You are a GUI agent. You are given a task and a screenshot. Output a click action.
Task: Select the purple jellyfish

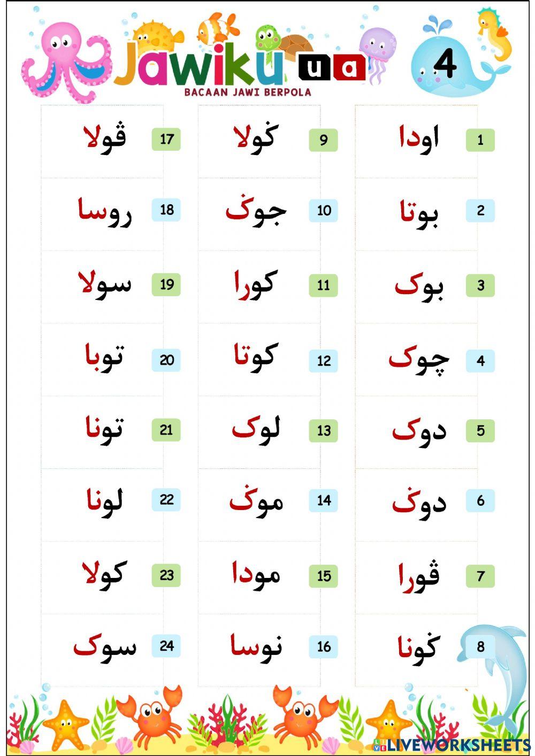[377, 51]
